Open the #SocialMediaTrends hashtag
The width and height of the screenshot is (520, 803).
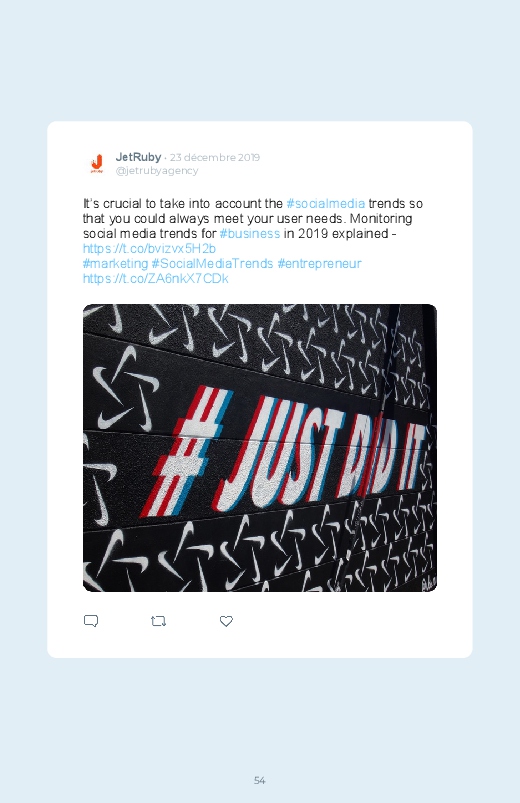tap(212, 264)
